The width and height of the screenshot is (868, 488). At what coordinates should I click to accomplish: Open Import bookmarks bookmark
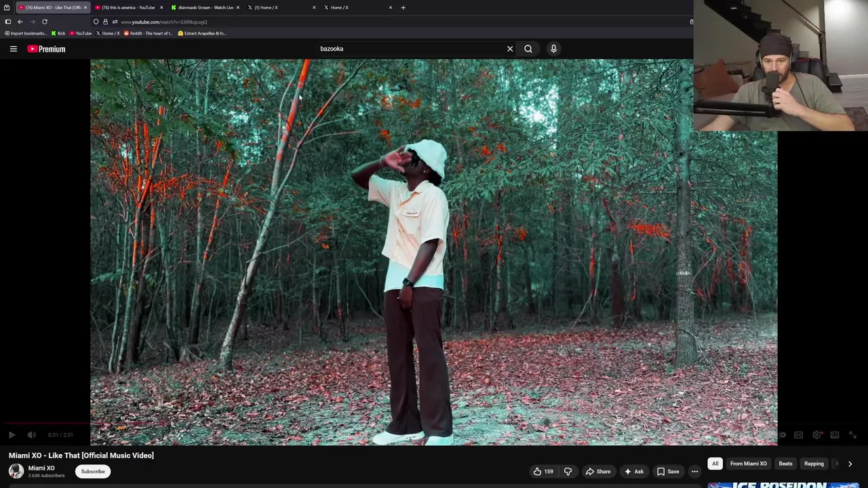coord(25,33)
